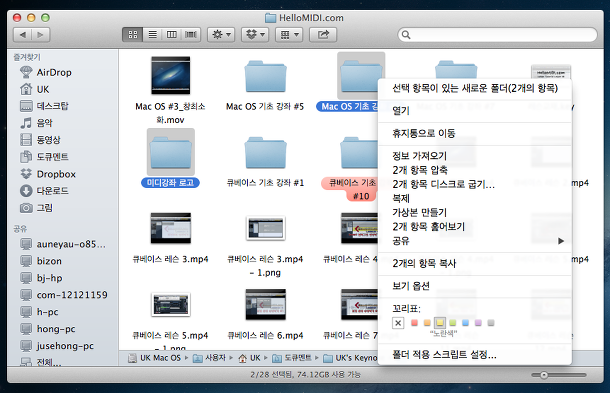The width and height of the screenshot is (610, 393).
Task: Go back with the left arrow button
Action: (x=23, y=35)
